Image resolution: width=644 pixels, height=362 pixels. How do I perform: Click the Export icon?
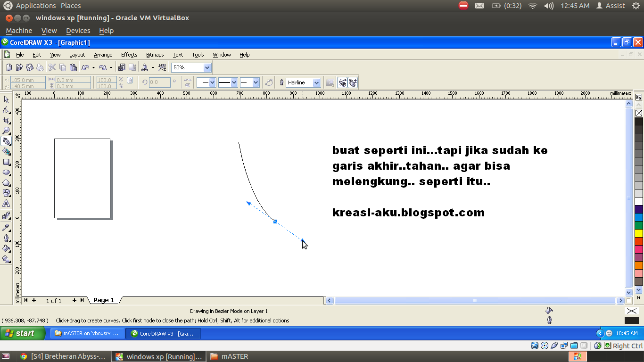click(x=132, y=67)
